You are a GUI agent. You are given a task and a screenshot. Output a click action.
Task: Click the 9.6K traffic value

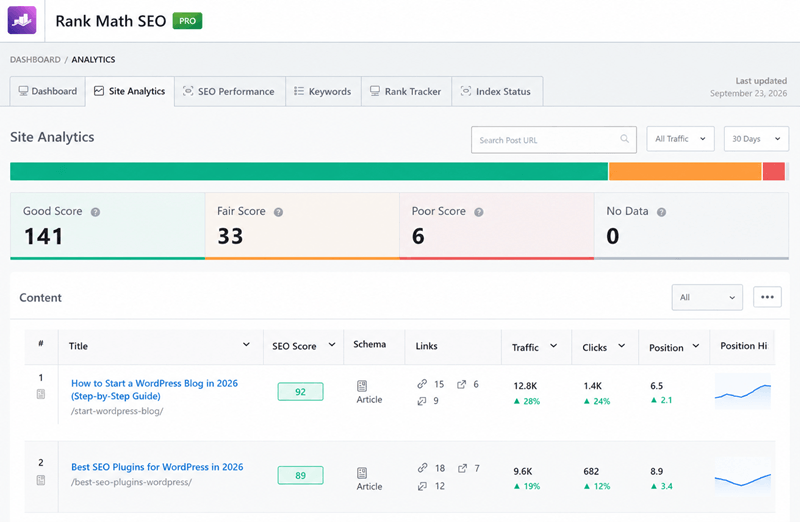523,471
